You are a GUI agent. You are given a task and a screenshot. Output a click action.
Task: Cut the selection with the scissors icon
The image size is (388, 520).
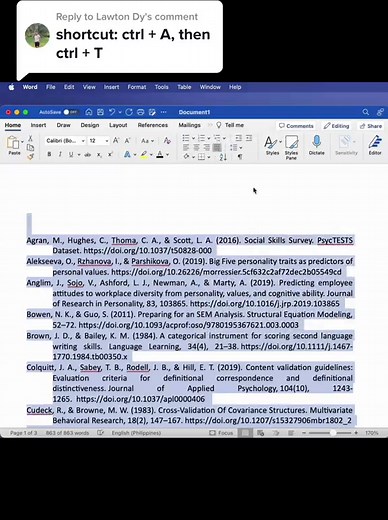30,138
